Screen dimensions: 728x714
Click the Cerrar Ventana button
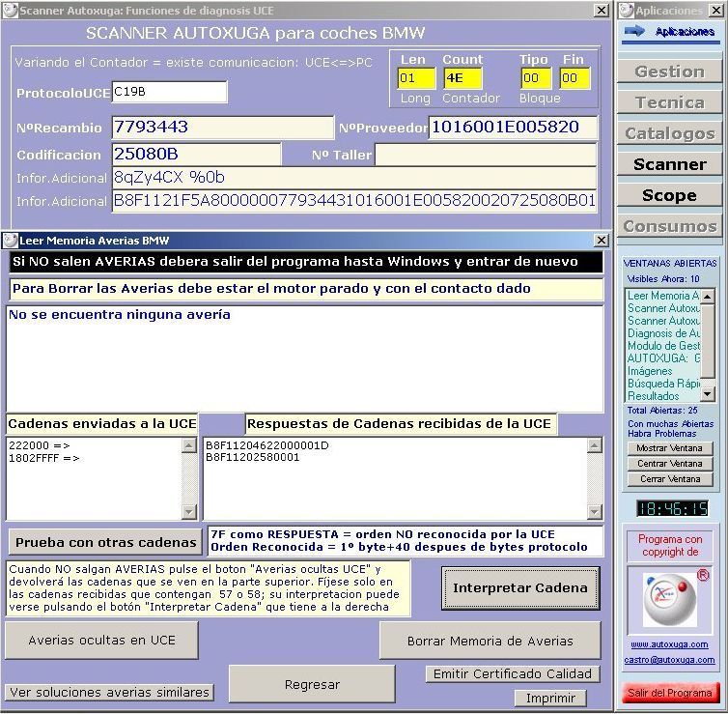669,479
